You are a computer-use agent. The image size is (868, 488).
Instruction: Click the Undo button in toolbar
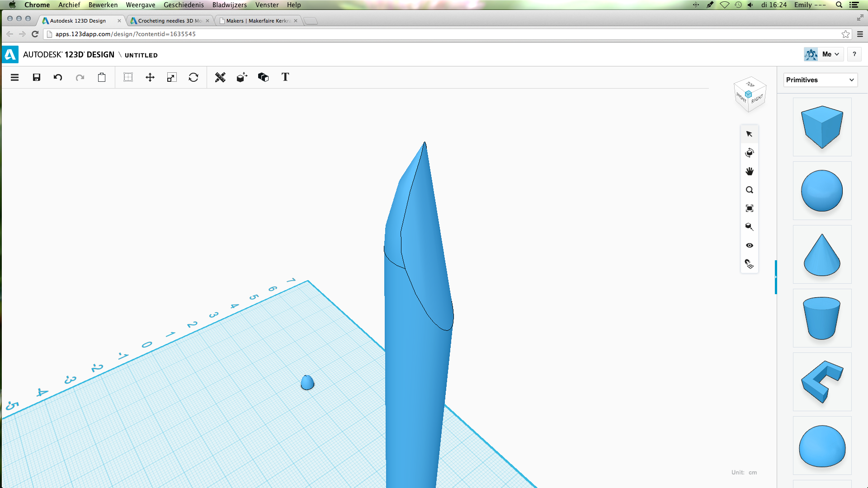tap(58, 77)
